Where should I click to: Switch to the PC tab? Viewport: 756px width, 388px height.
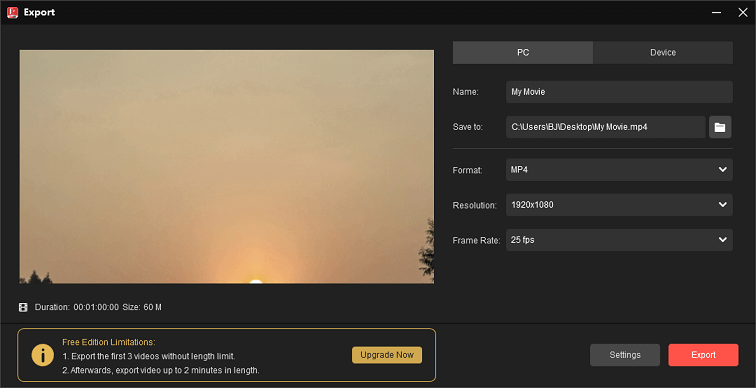click(523, 53)
